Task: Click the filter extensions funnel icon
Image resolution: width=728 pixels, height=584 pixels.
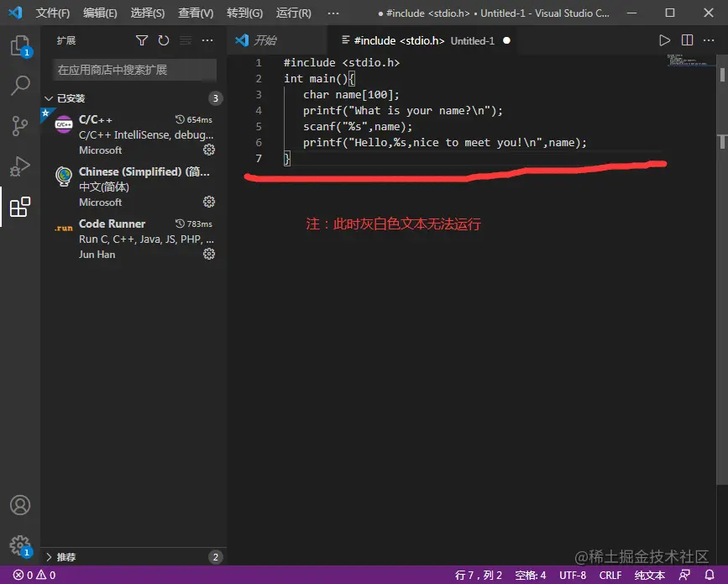Action: [142, 40]
